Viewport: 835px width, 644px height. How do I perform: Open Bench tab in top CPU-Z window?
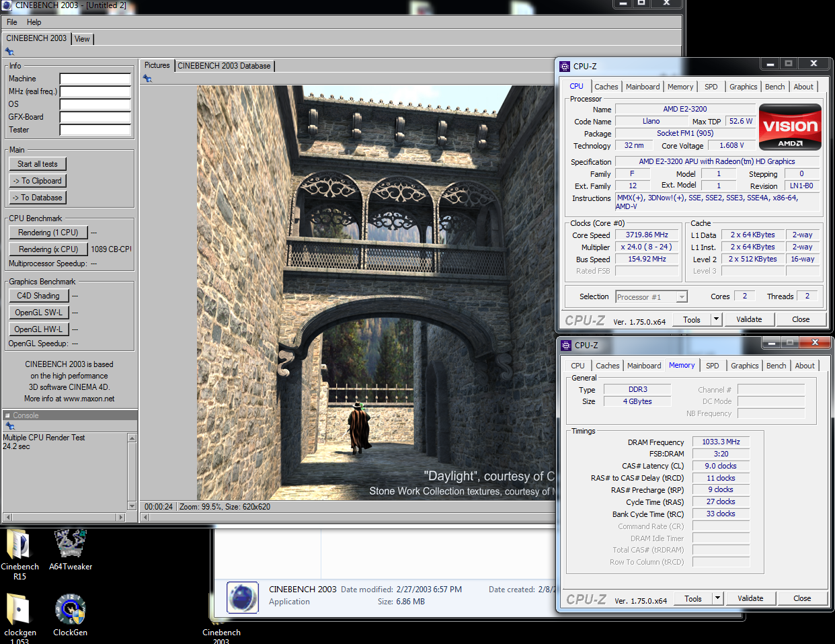(774, 87)
